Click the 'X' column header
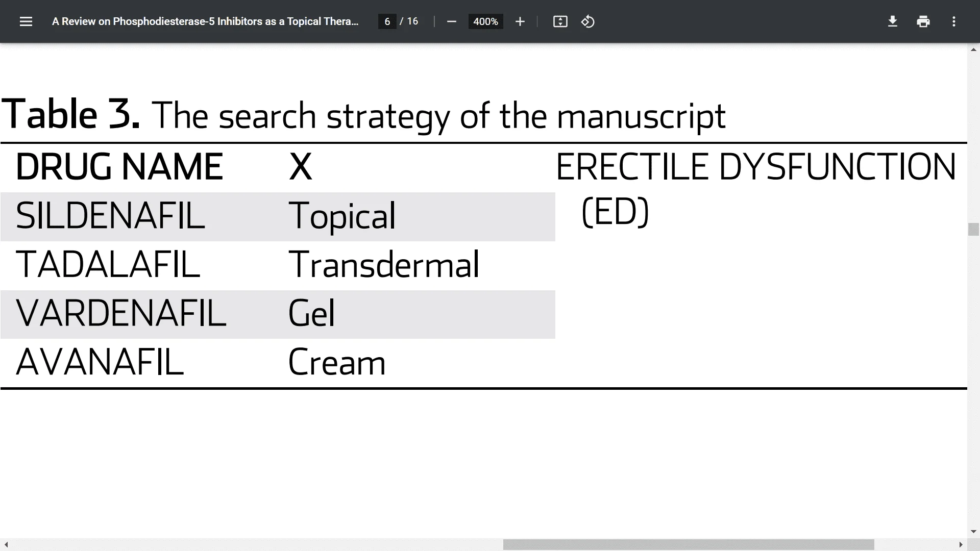The height and width of the screenshot is (551, 980). (300, 167)
